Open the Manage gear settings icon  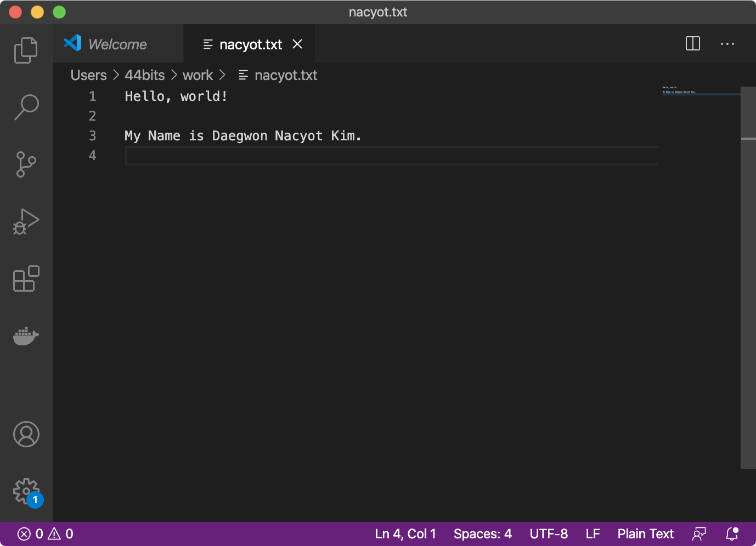(26, 491)
